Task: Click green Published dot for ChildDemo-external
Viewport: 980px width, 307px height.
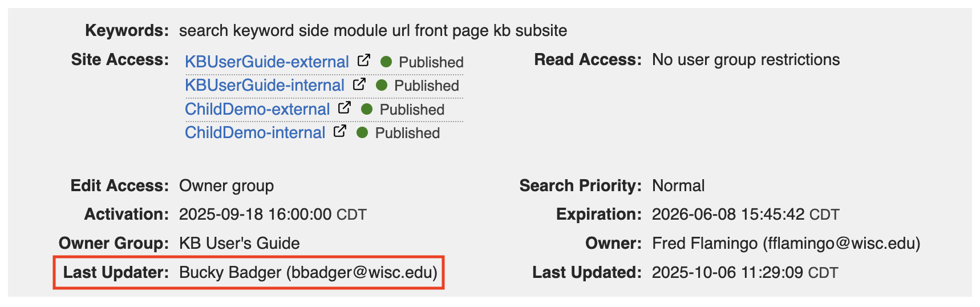Action: pos(367,109)
